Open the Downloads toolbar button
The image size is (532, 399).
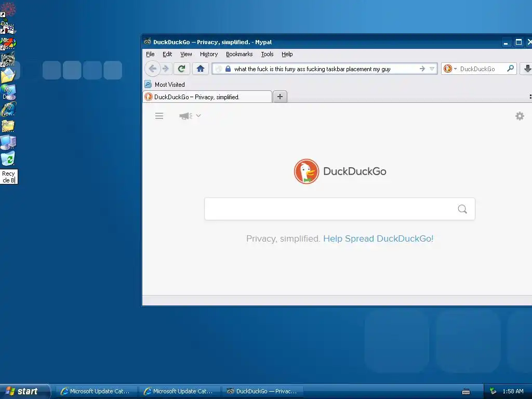527,69
